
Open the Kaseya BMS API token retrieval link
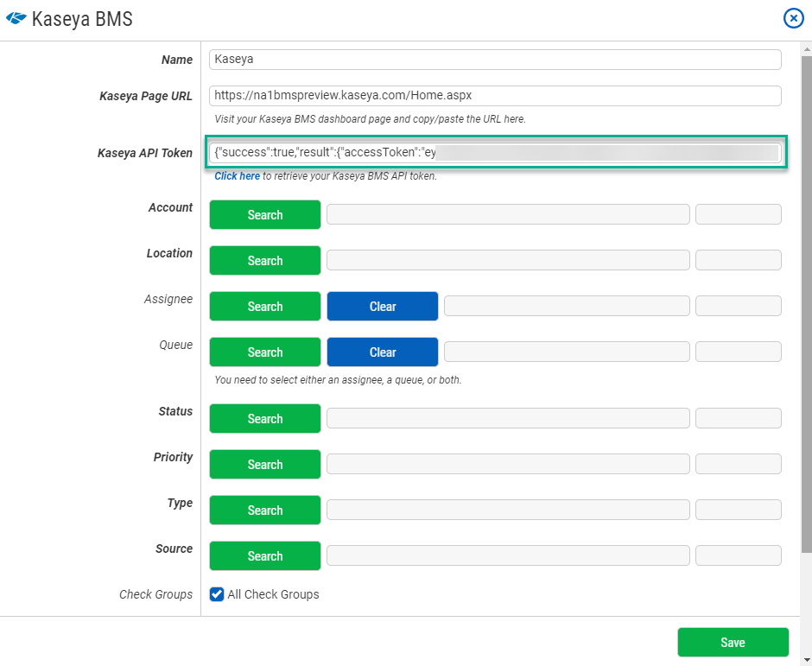[x=237, y=175]
